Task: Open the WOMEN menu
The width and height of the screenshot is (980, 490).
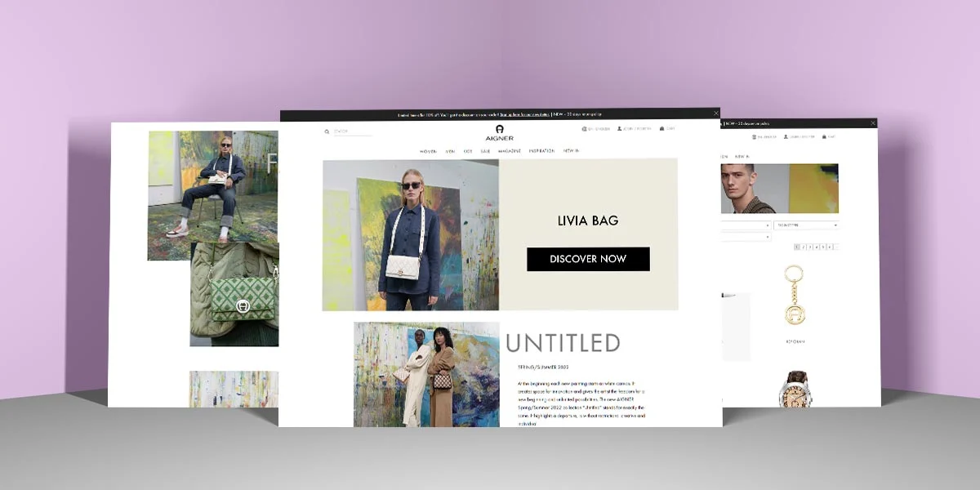Action: [x=428, y=151]
